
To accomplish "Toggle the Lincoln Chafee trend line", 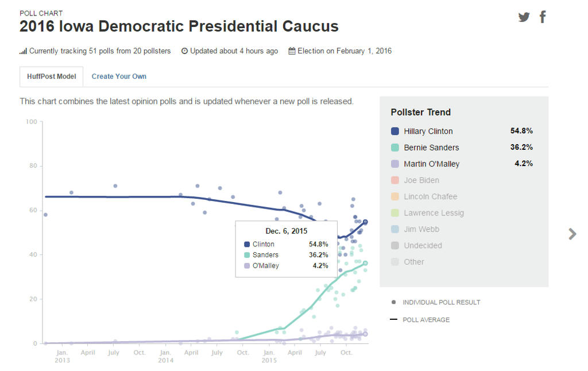I will point(430,196).
